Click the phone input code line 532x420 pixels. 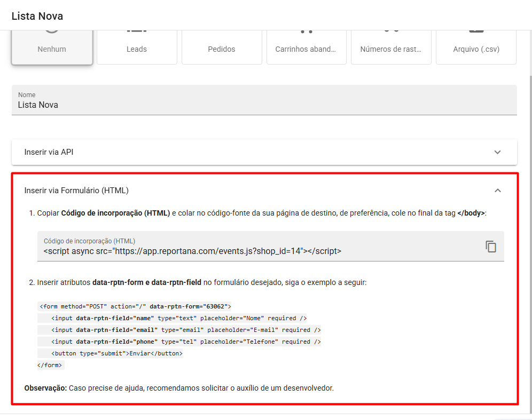tap(186, 342)
